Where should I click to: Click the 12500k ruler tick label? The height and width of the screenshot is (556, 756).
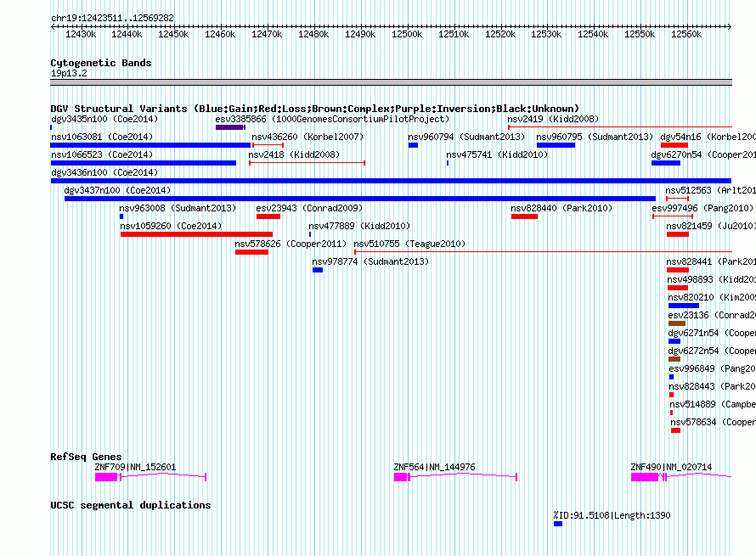pyautogui.click(x=406, y=34)
